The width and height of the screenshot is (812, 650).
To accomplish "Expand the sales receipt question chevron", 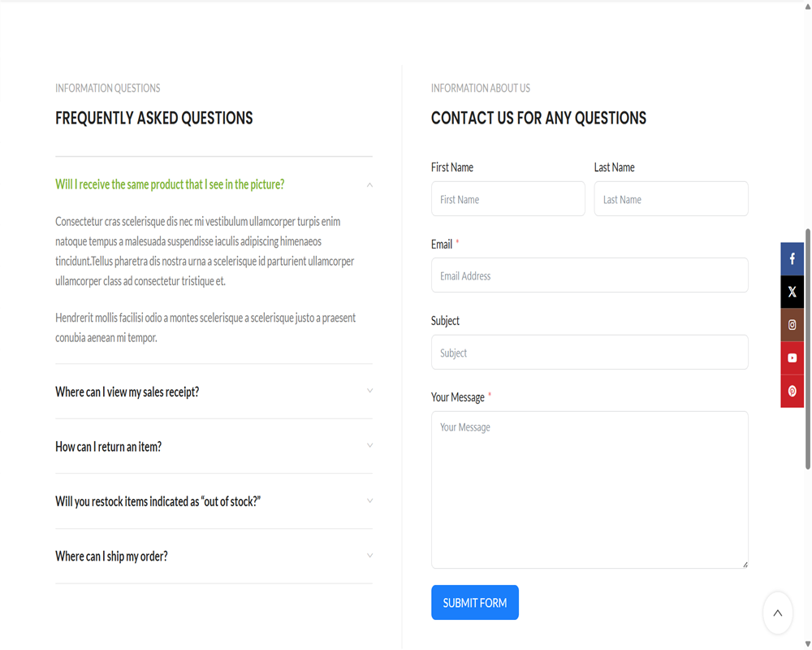I will (x=369, y=391).
